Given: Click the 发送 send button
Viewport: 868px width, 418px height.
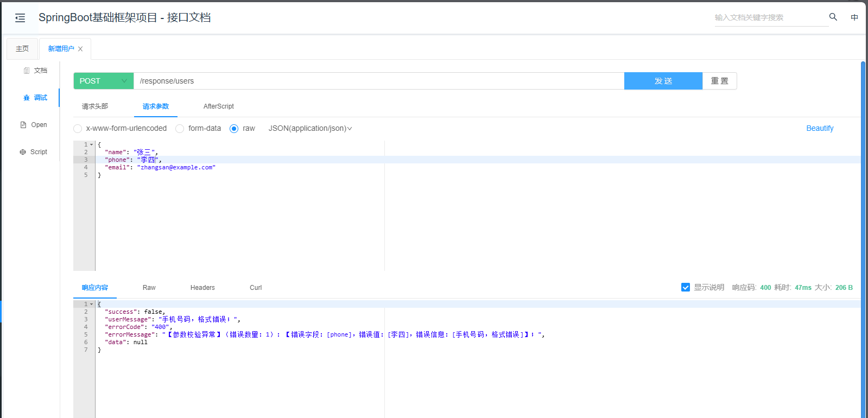Looking at the screenshot, I should (663, 81).
